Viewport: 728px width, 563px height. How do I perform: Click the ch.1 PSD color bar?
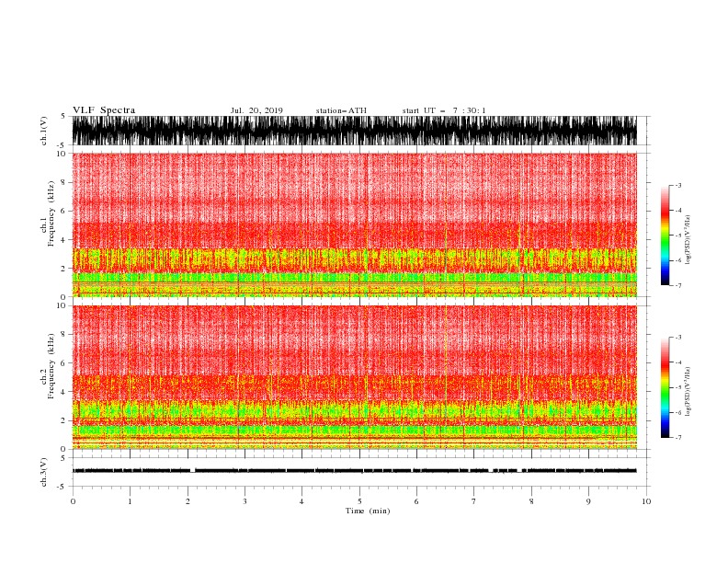tap(665, 236)
